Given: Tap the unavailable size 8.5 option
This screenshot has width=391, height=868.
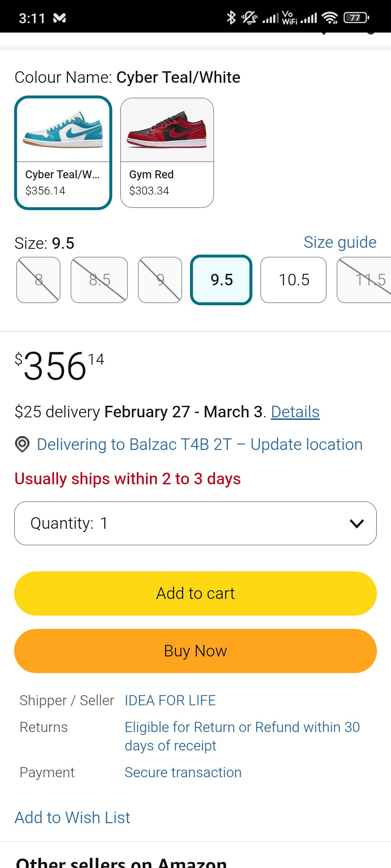Looking at the screenshot, I should coord(99,280).
